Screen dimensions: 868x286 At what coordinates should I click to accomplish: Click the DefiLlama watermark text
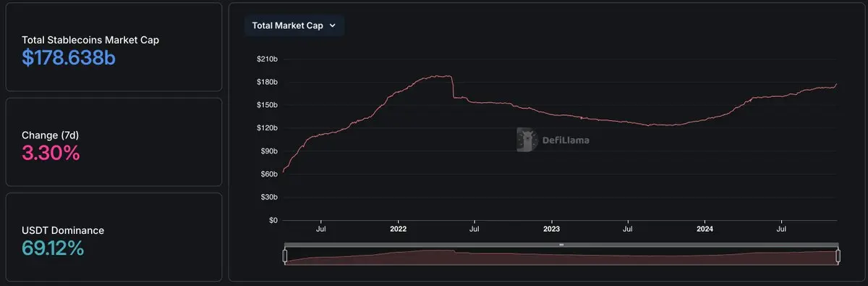[566, 140]
